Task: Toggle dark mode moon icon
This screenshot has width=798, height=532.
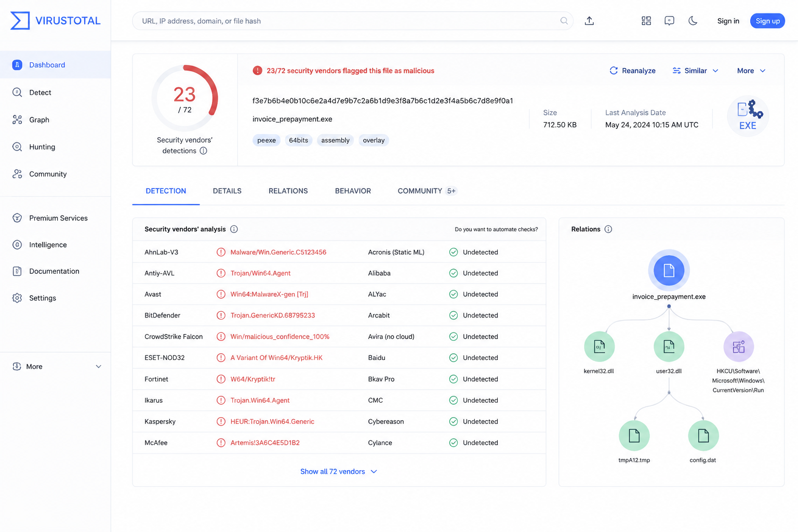Action: (x=693, y=21)
